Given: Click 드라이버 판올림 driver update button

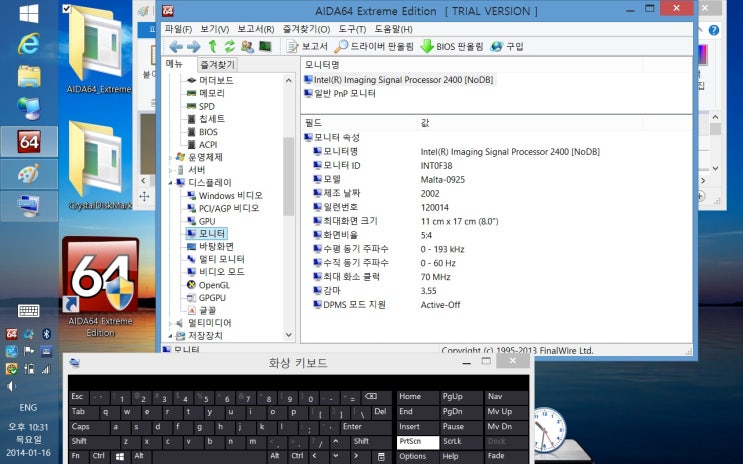Looking at the screenshot, I should (x=374, y=46).
